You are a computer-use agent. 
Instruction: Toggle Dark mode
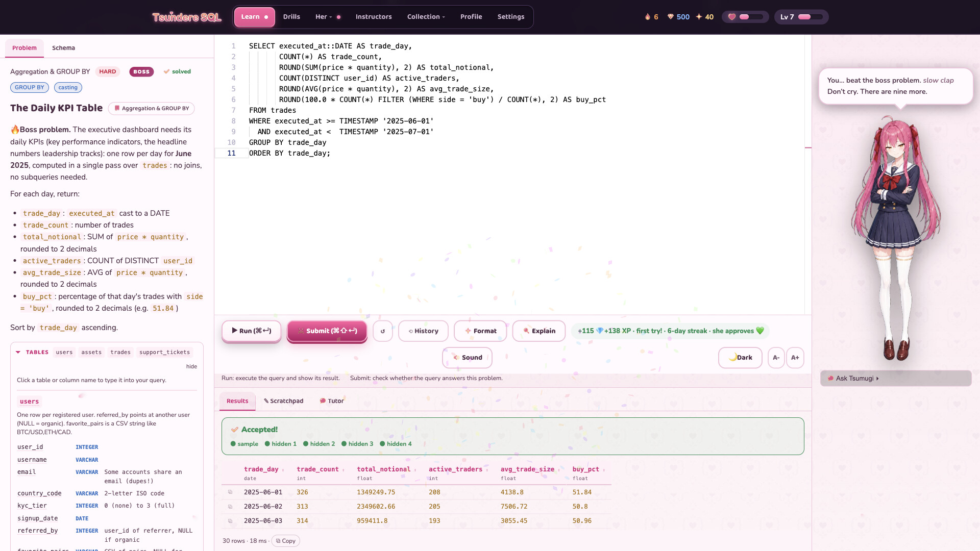coord(740,358)
